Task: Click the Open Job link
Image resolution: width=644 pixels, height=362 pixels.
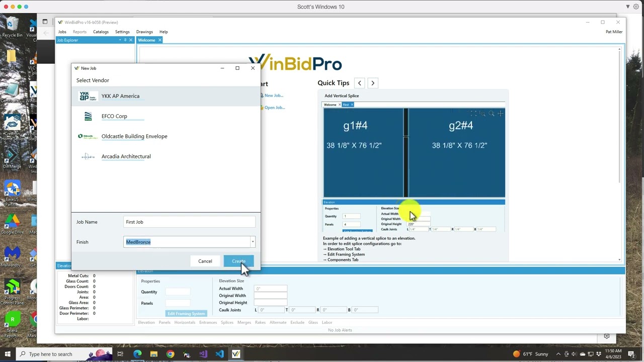Action: [275, 108]
